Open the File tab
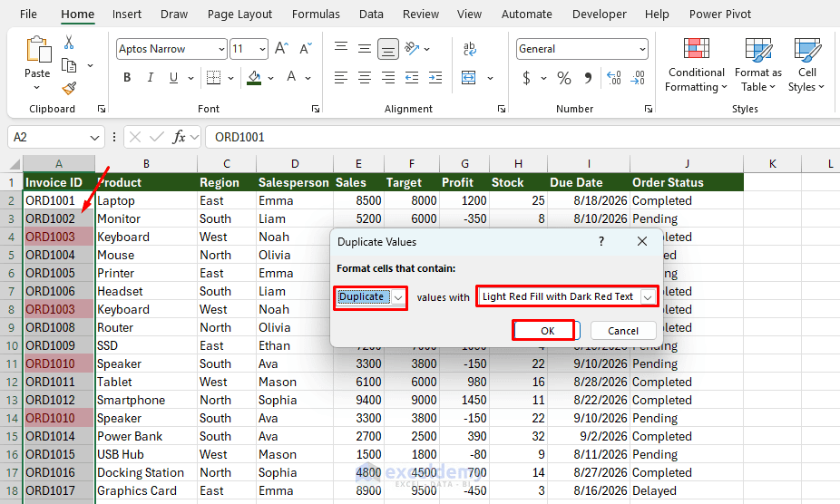The width and height of the screenshot is (840, 504). 28,14
